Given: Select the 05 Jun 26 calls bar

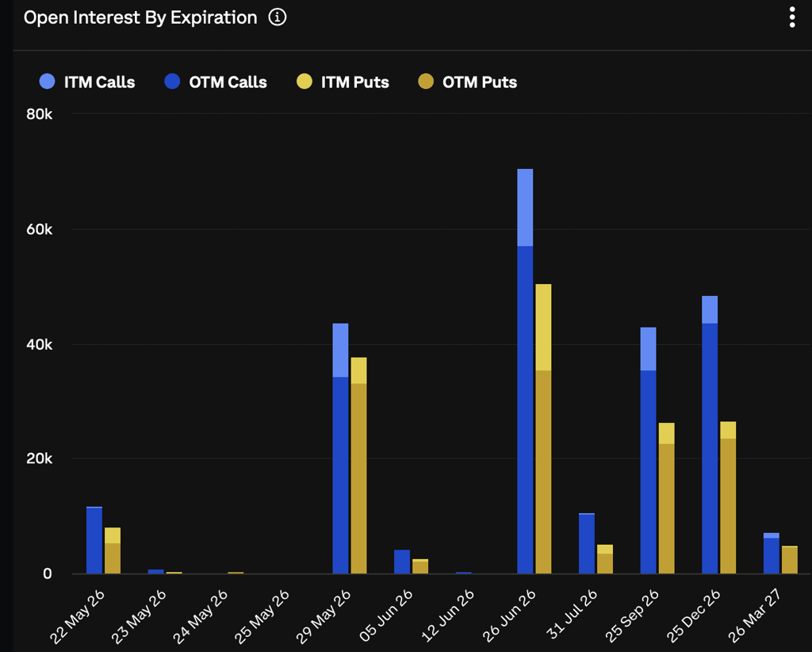Looking at the screenshot, I should [402, 562].
